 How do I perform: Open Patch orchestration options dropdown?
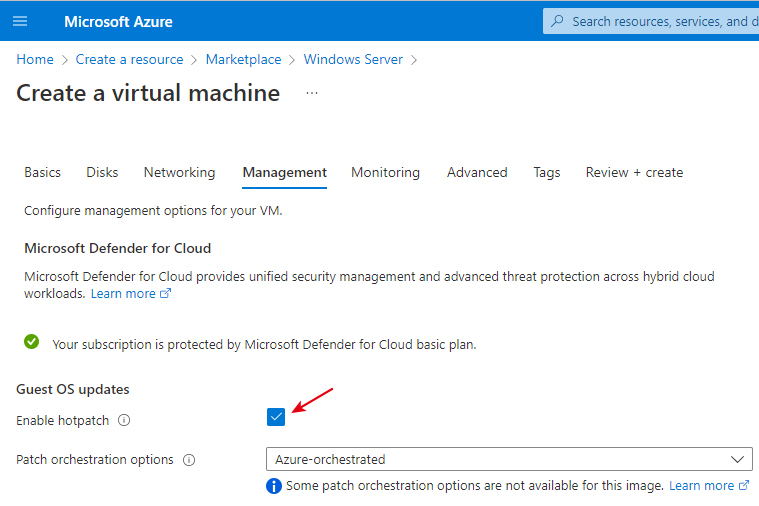pyautogui.click(x=509, y=459)
